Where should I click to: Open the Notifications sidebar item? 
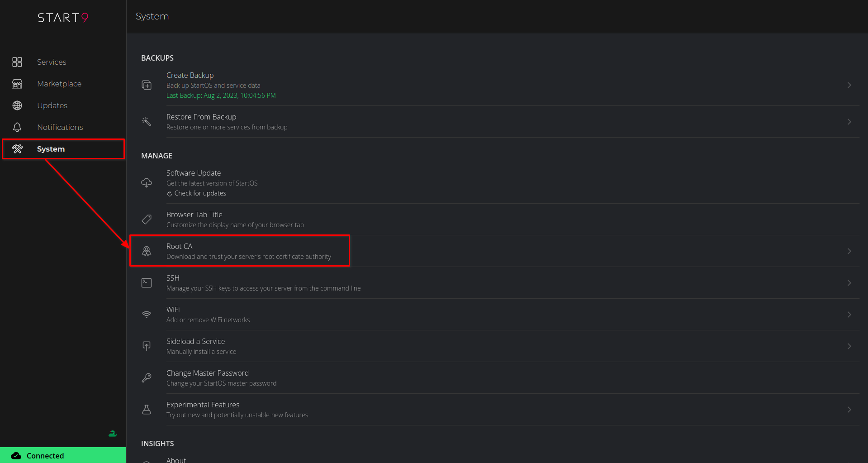point(60,127)
